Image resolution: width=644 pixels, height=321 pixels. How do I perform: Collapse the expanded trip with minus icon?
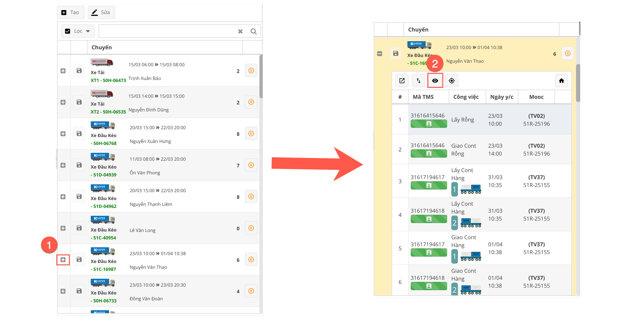(380, 54)
